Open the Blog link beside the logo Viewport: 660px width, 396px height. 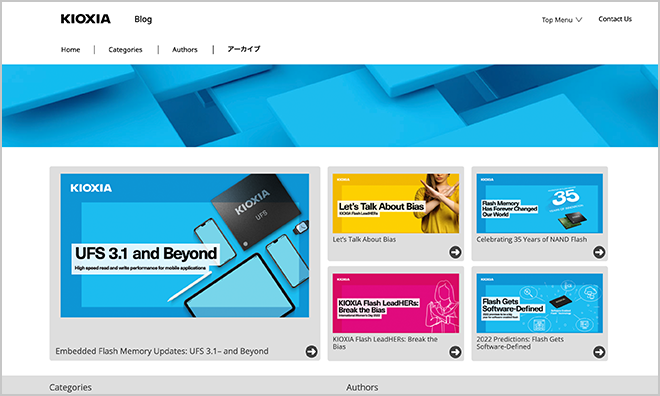[x=143, y=19]
